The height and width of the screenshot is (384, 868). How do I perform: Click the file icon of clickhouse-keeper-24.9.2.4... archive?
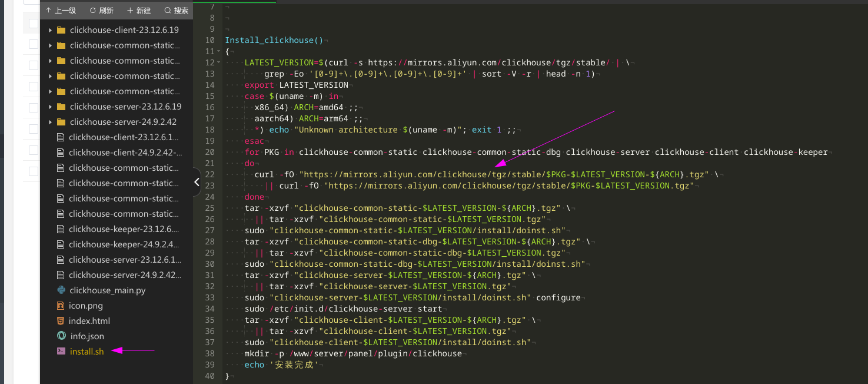click(61, 244)
